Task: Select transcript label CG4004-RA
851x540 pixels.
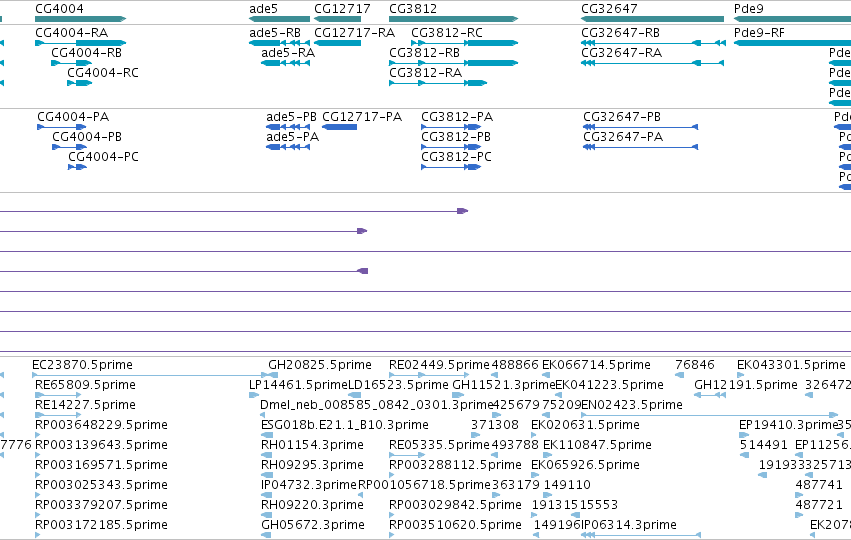Action: 71,33
